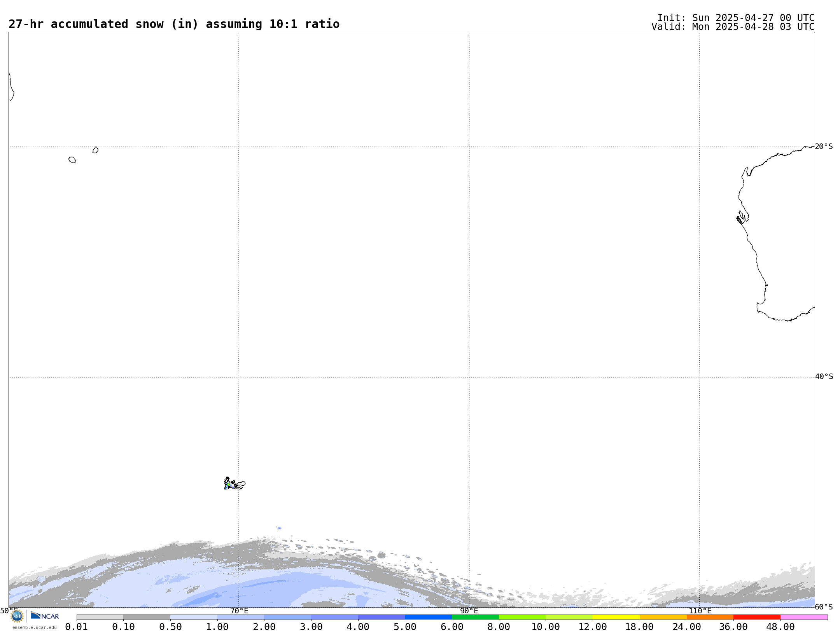Click the 'Init: Sun 2025-04-27 00 UTC' text
Image resolution: width=840 pixels, height=632 pixels.
[736, 18]
